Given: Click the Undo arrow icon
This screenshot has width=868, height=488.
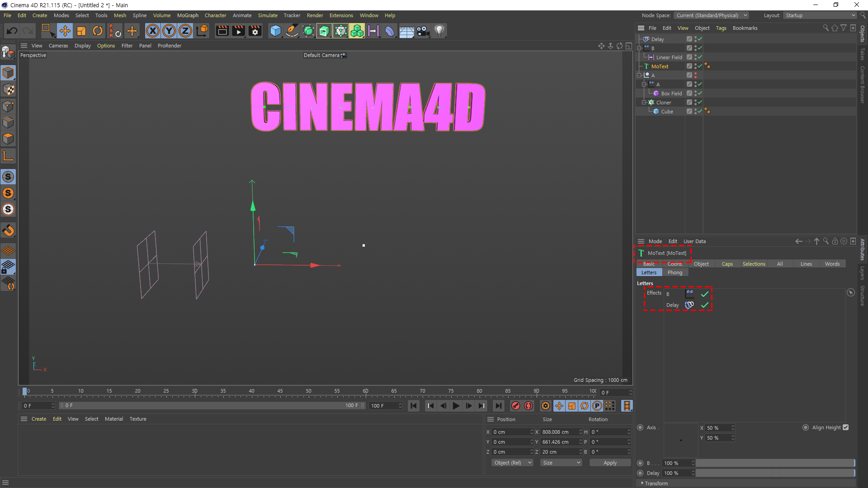Looking at the screenshot, I should (12, 31).
